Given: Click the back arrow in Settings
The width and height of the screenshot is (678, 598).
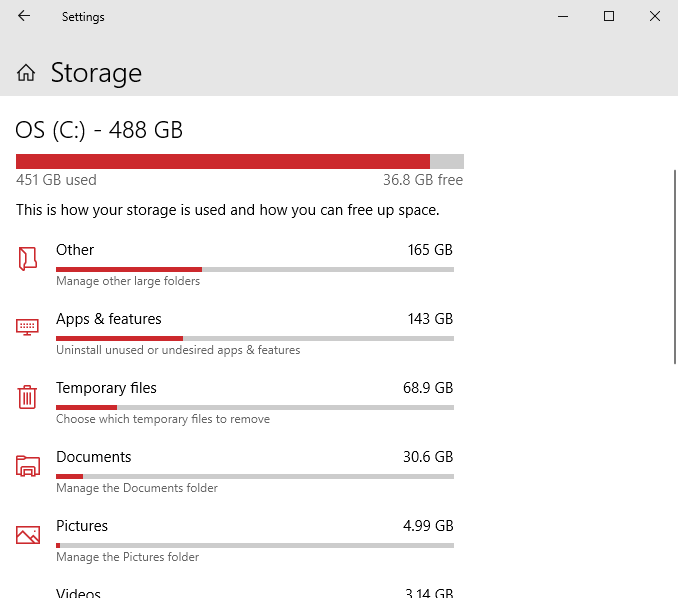Looking at the screenshot, I should (x=24, y=16).
